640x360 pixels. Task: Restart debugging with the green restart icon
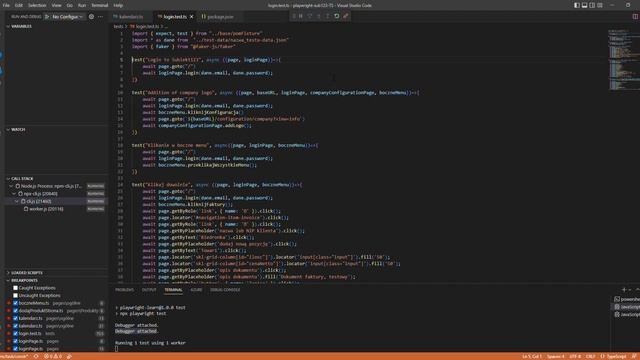coord(337,16)
